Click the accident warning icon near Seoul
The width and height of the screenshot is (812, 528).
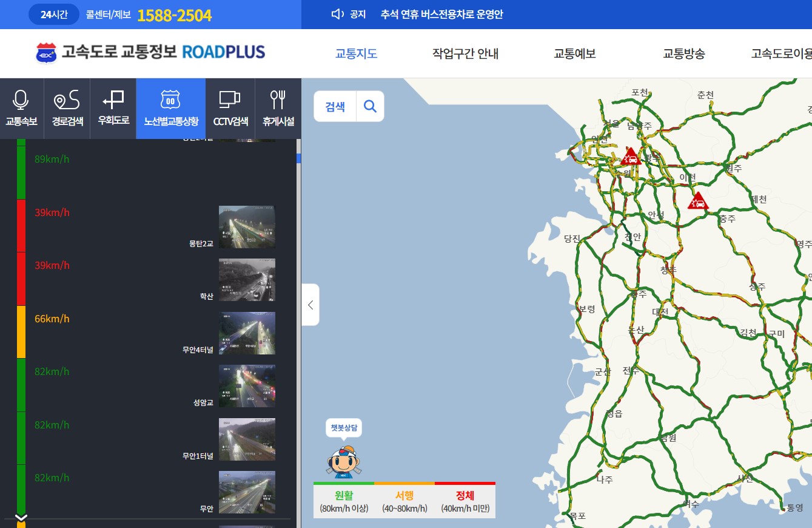point(631,157)
